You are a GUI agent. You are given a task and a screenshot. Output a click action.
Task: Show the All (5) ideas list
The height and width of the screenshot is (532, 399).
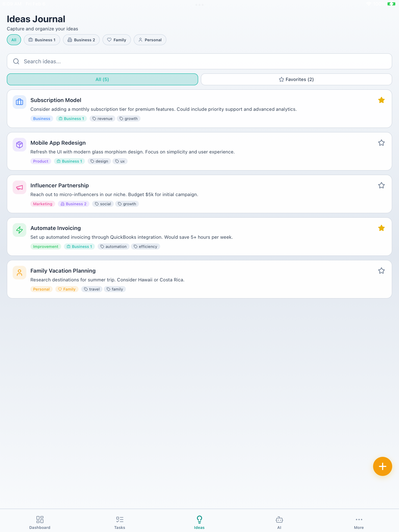[102, 79]
